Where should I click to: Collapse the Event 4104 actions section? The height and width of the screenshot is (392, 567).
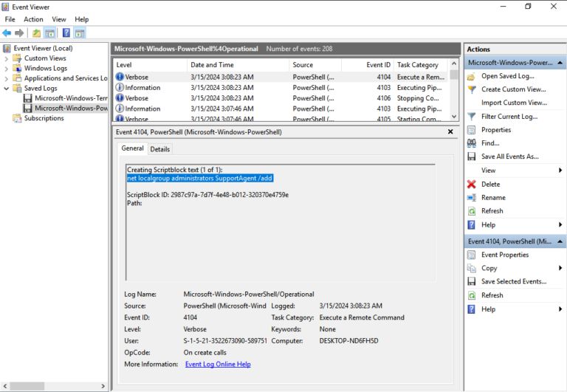[x=560, y=241]
